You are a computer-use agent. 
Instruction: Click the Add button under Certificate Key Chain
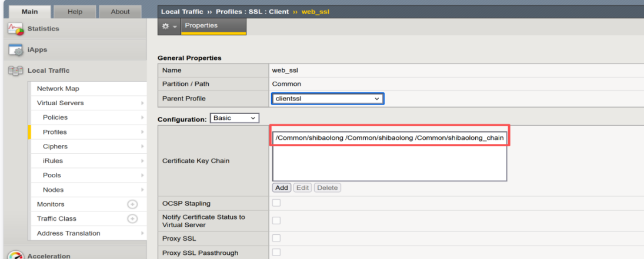pos(282,188)
